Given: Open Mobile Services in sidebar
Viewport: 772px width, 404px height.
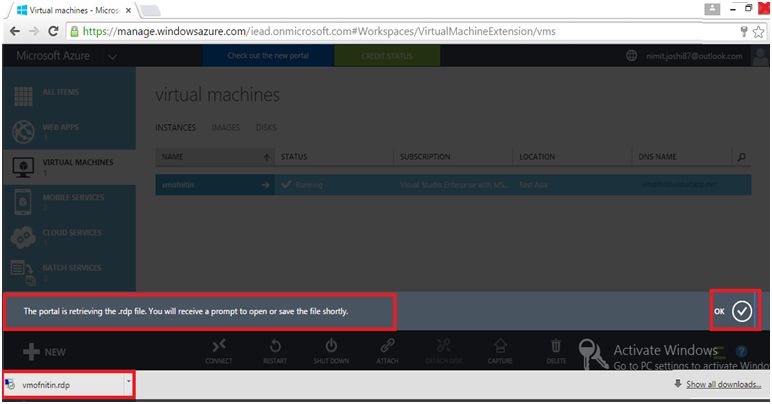Looking at the screenshot, I should point(69,202).
